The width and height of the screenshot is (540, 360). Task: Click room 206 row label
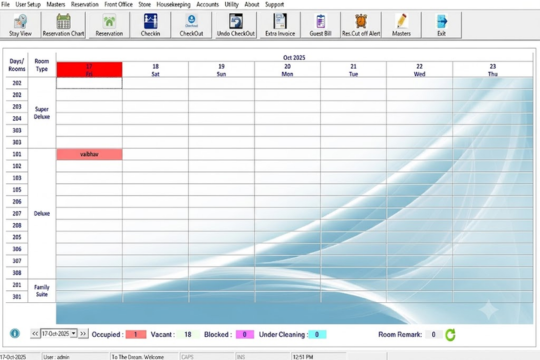click(x=17, y=202)
